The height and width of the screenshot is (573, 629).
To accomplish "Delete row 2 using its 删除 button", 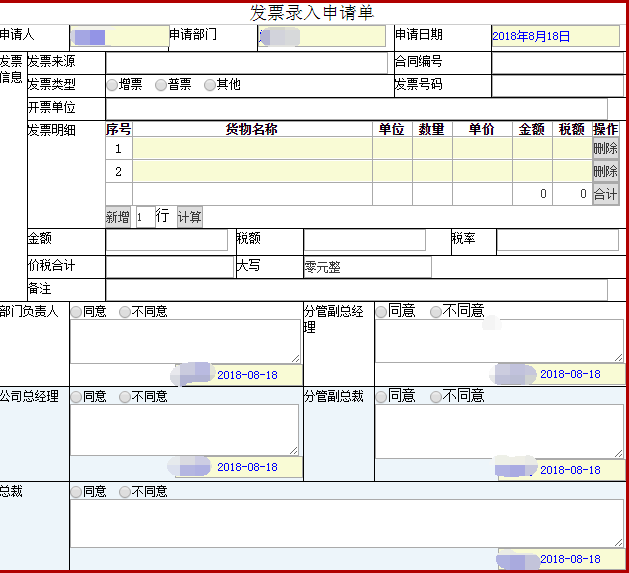I will coord(605,171).
